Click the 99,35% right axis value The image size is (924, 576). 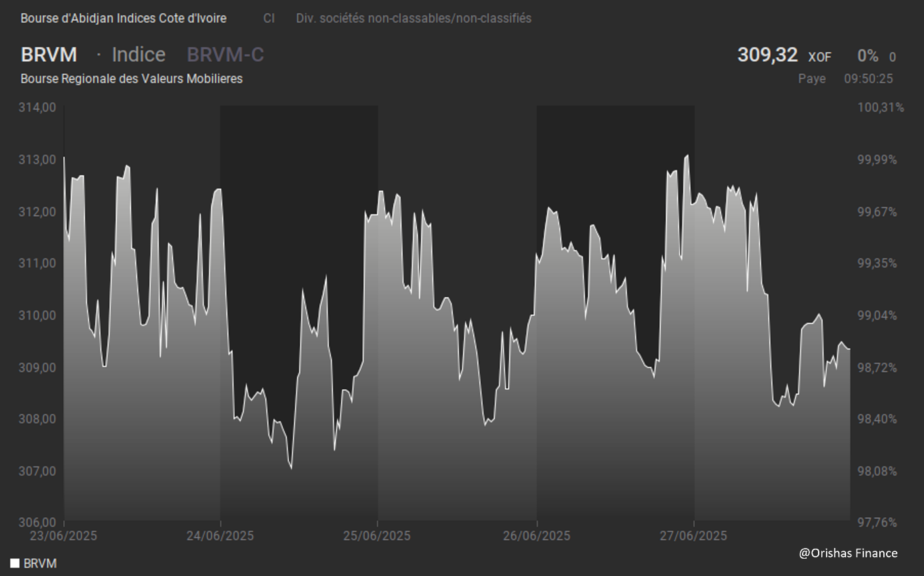click(877, 263)
